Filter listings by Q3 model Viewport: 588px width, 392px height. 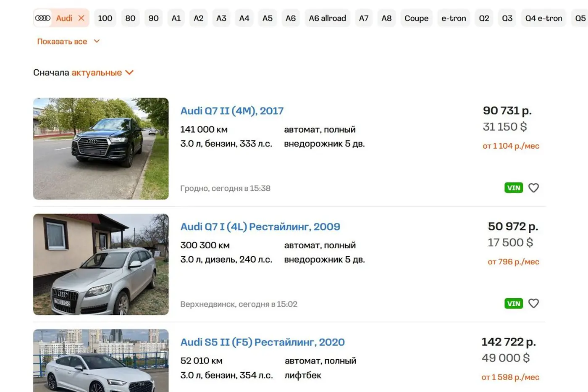tap(507, 18)
